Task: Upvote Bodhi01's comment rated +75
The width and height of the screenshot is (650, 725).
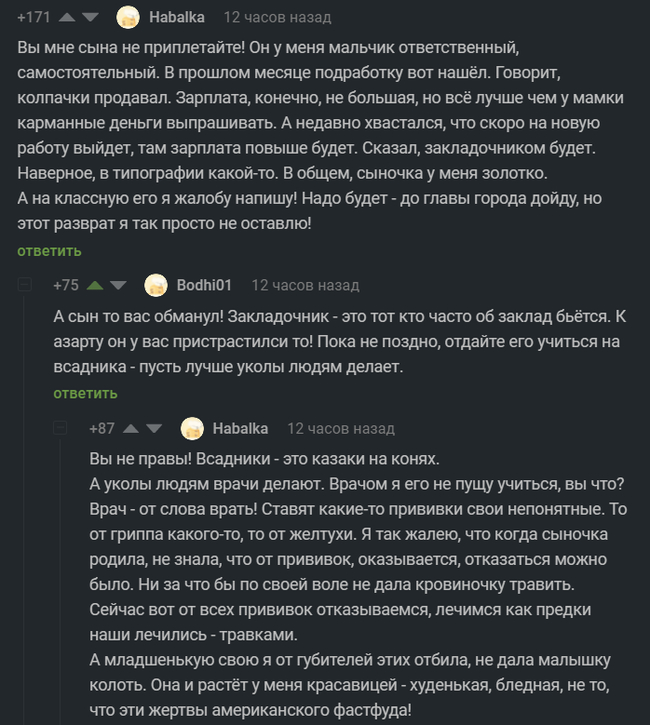Action: click(96, 285)
